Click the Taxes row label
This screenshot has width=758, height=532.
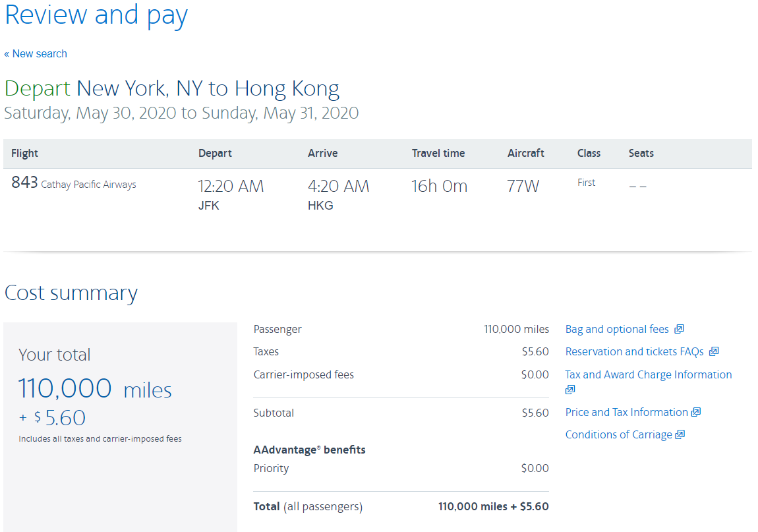click(x=266, y=351)
